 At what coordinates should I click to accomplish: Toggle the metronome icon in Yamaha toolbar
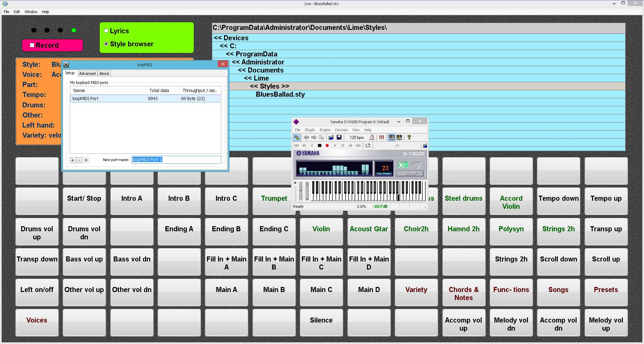[372, 138]
